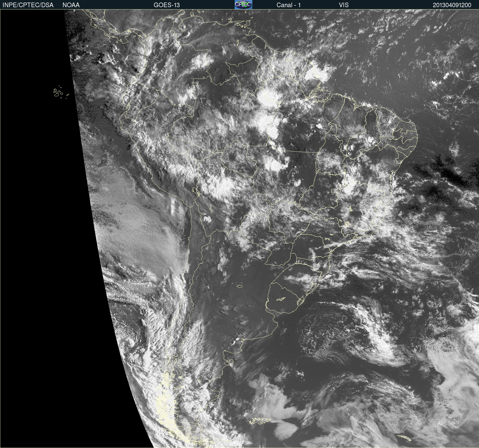Click the INPE/CPTEC/DSA header label

pos(28,5)
